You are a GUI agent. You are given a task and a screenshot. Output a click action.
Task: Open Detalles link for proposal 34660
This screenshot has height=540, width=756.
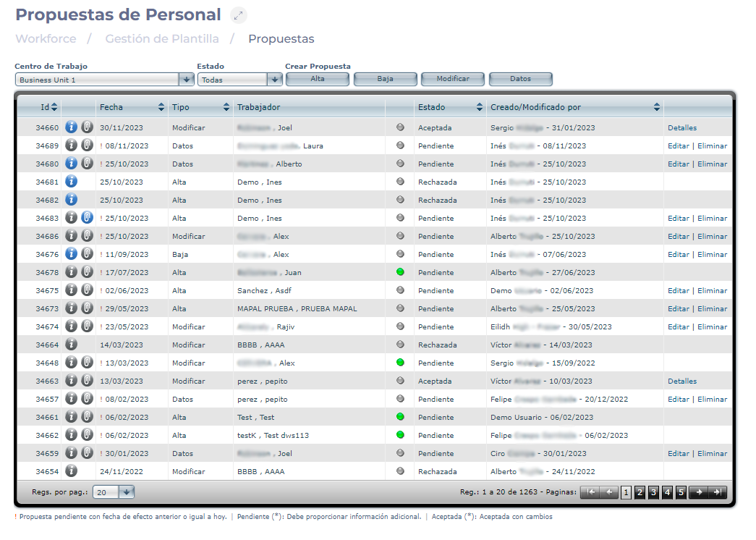coord(681,127)
